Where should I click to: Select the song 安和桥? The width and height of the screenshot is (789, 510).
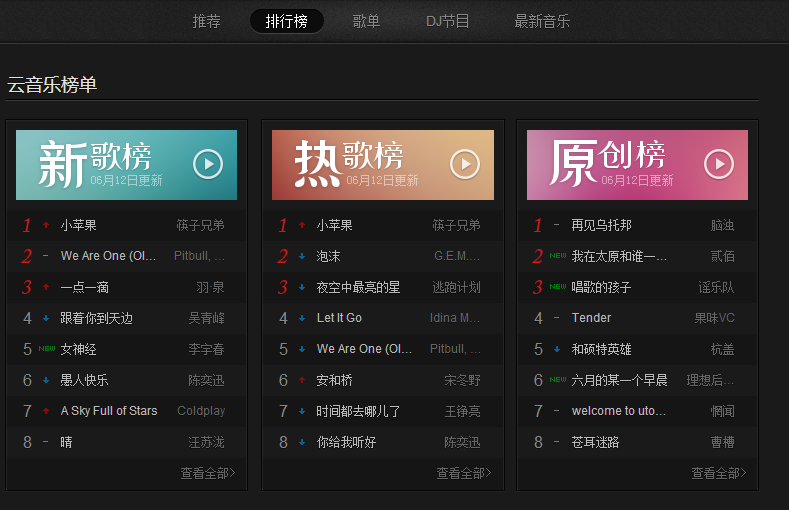point(335,380)
